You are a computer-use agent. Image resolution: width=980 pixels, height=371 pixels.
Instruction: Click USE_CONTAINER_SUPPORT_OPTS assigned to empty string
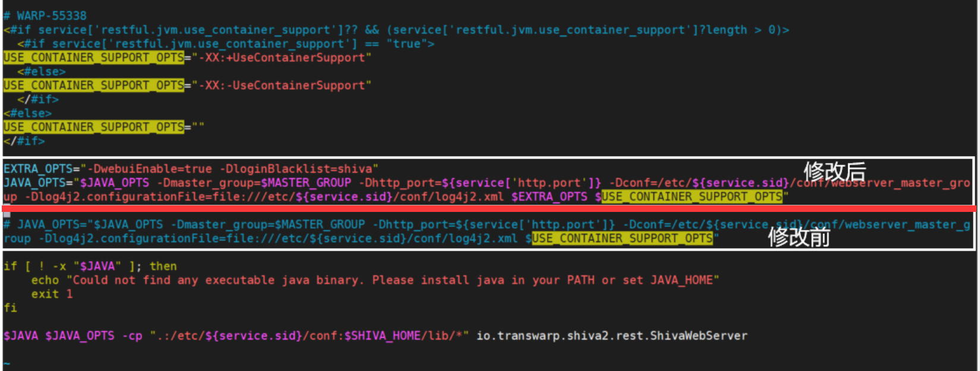tap(93, 127)
